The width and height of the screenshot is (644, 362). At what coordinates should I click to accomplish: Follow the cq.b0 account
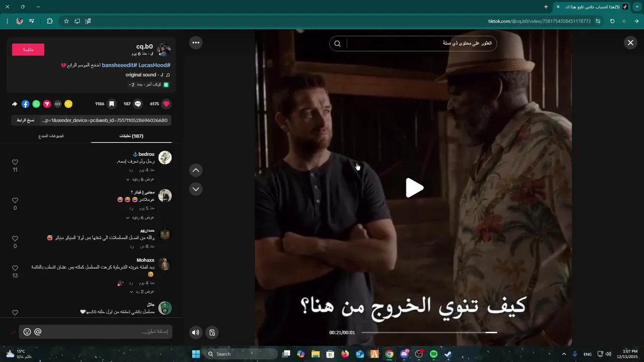pos(28,49)
